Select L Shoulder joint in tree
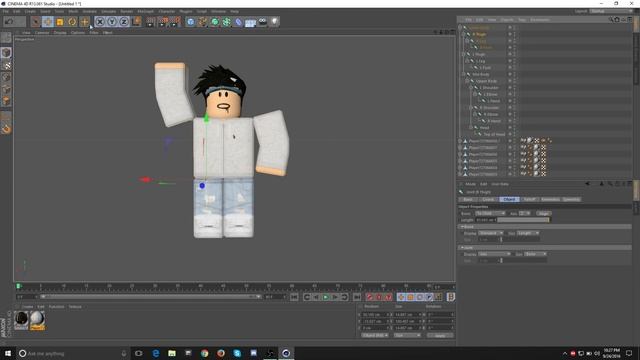This screenshot has width=640, height=360. point(489,87)
